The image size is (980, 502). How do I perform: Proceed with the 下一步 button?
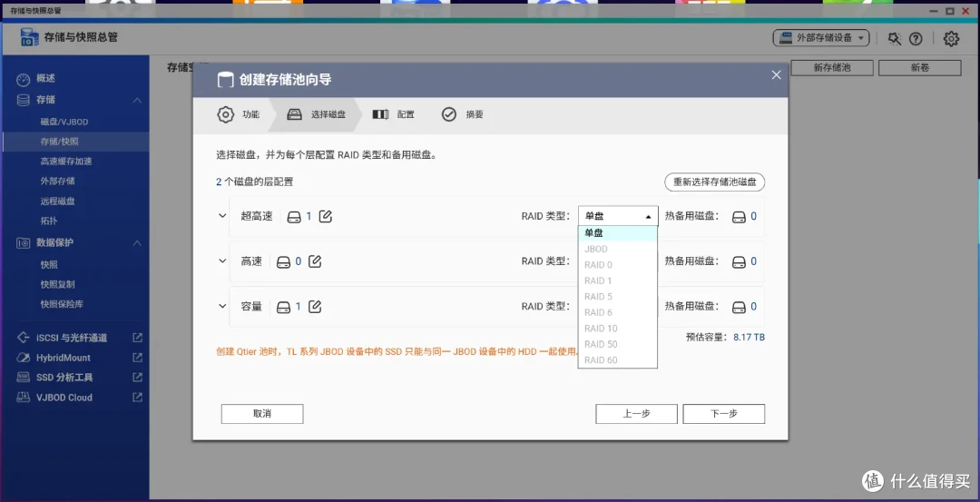click(x=724, y=414)
